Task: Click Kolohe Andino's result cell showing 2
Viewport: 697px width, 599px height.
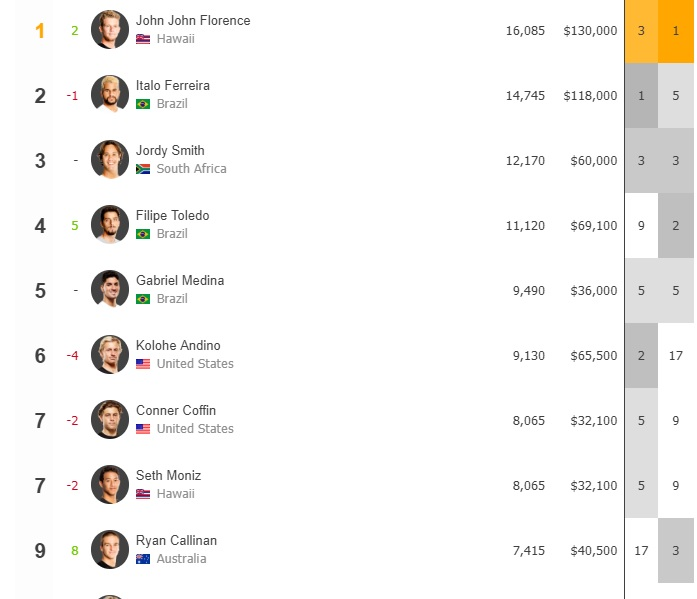Action: click(641, 355)
